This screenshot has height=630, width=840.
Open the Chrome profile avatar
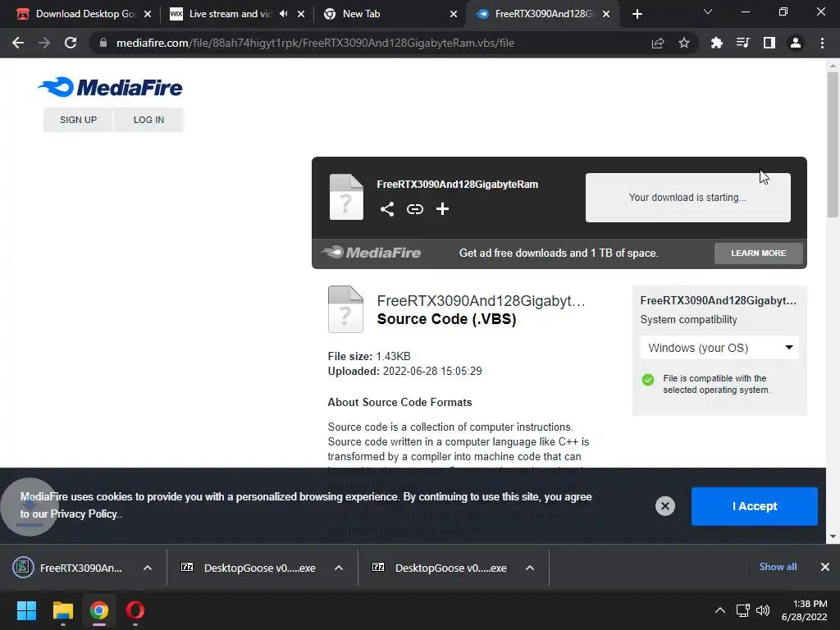[x=796, y=43]
